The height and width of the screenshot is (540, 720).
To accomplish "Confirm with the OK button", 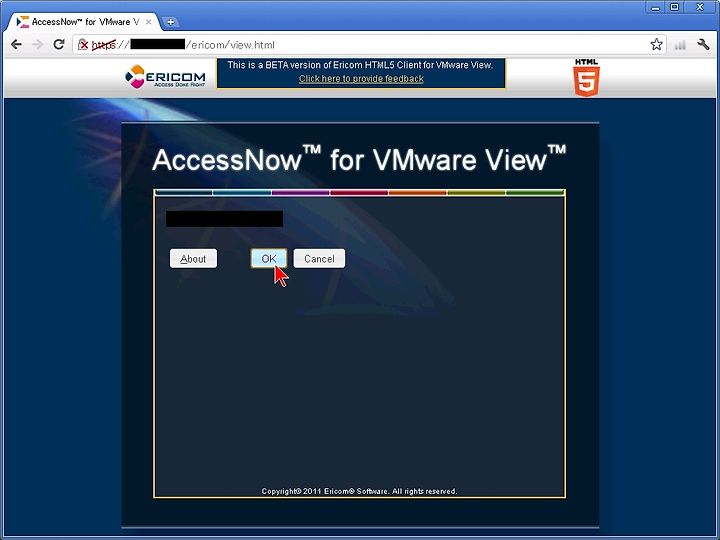I will coord(269,259).
